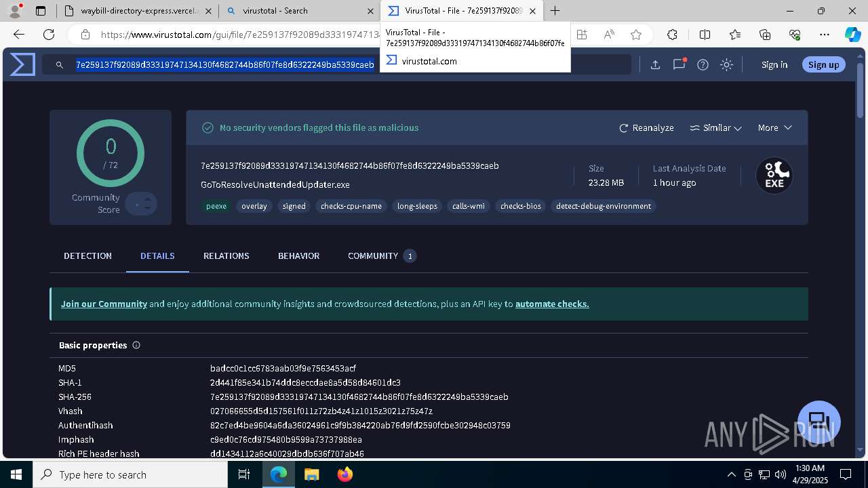Click the browser back arrow
This screenshot has width=868, height=488.
point(18,35)
